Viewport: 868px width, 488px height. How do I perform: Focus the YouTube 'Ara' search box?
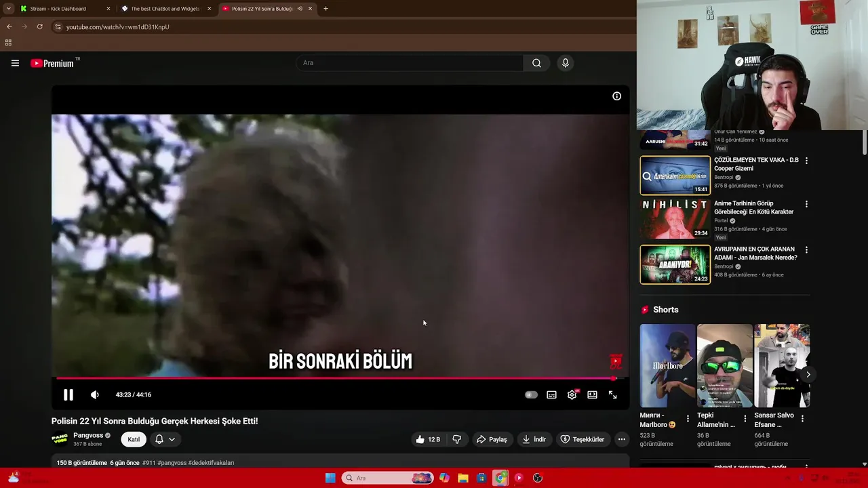[x=410, y=63]
